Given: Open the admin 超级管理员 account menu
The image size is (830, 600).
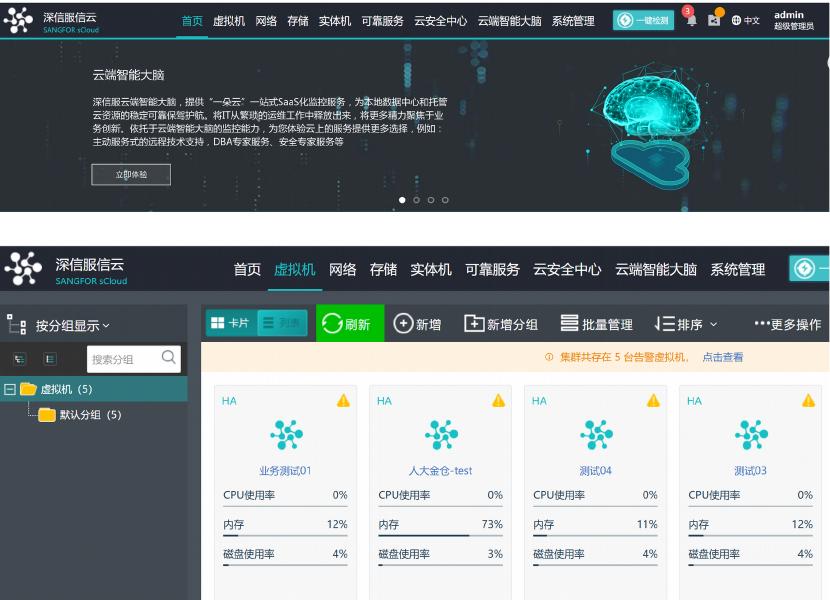Looking at the screenshot, I should pyautogui.click(x=793, y=20).
